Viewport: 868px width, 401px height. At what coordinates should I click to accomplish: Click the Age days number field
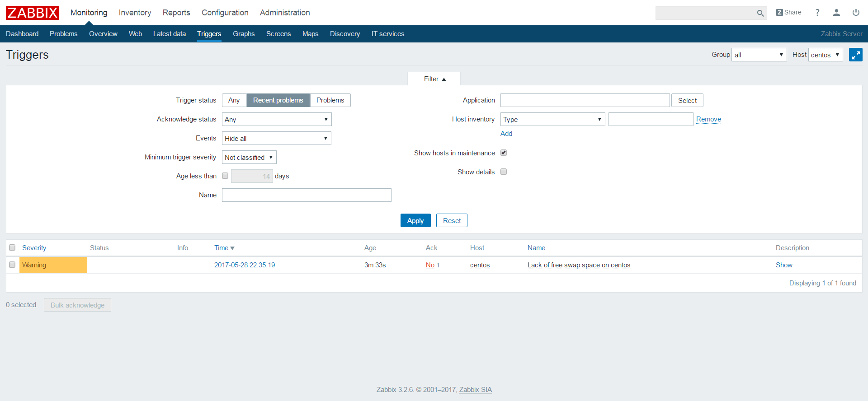[252, 176]
